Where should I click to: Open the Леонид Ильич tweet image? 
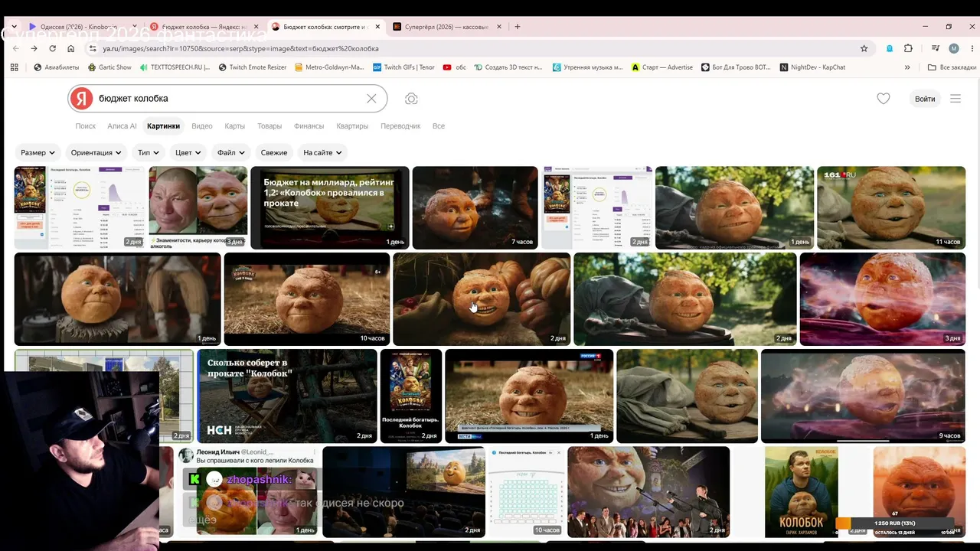point(247,492)
